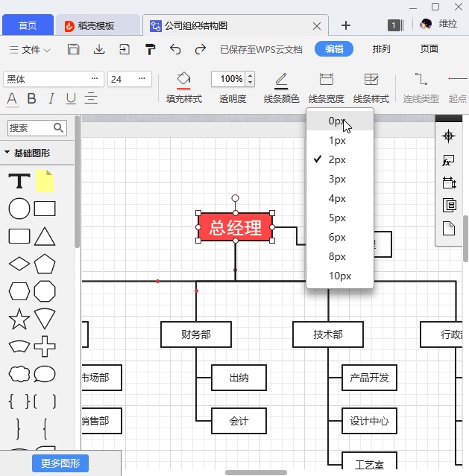Select the five-point star shape
469x476 pixels.
pos(19,319)
